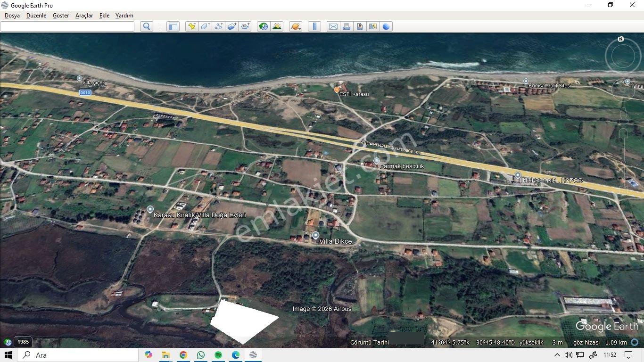Select the Add Path tool
The height and width of the screenshot is (362, 644).
click(x=219, y=26)
